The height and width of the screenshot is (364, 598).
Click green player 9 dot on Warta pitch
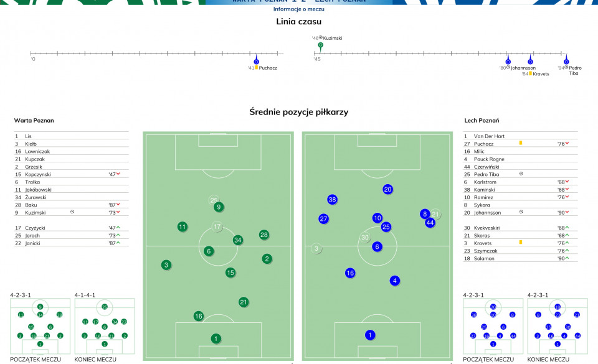[219, 207]
